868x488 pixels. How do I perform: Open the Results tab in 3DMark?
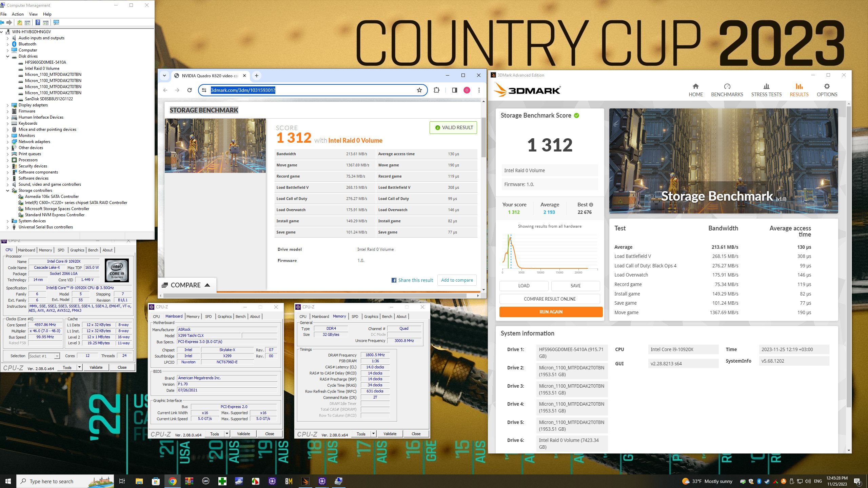799,90
